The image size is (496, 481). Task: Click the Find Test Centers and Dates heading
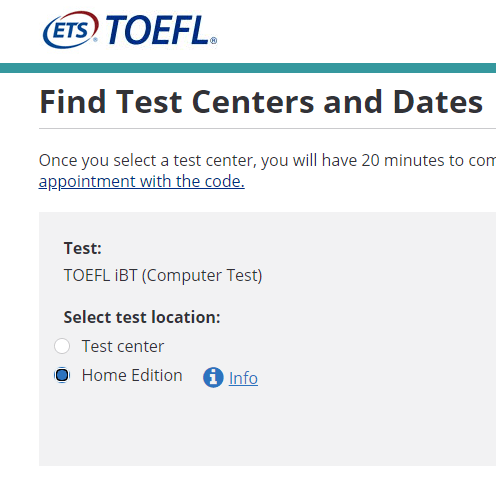click(x=261, y=102)
